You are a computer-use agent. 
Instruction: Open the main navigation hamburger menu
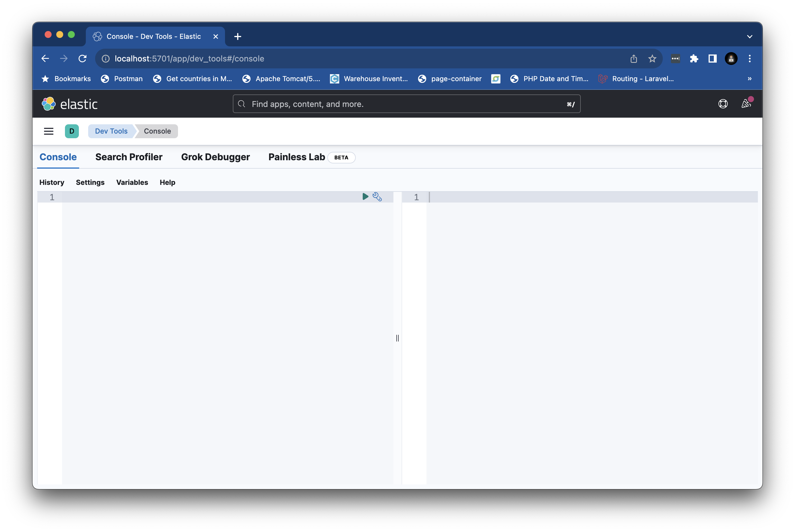click(x=49, y=131)
